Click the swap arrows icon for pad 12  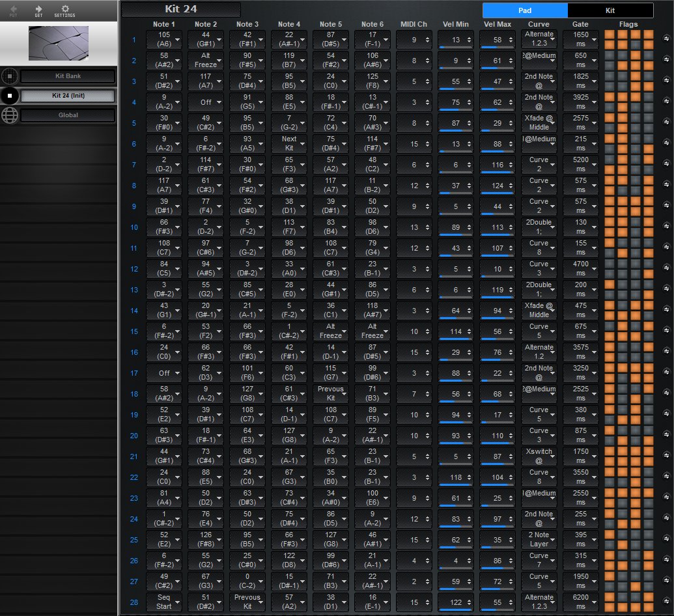pos(666,268)
